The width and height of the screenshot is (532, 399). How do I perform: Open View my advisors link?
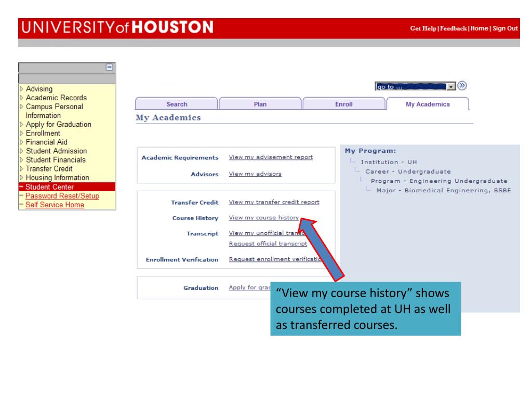[255, 174]
